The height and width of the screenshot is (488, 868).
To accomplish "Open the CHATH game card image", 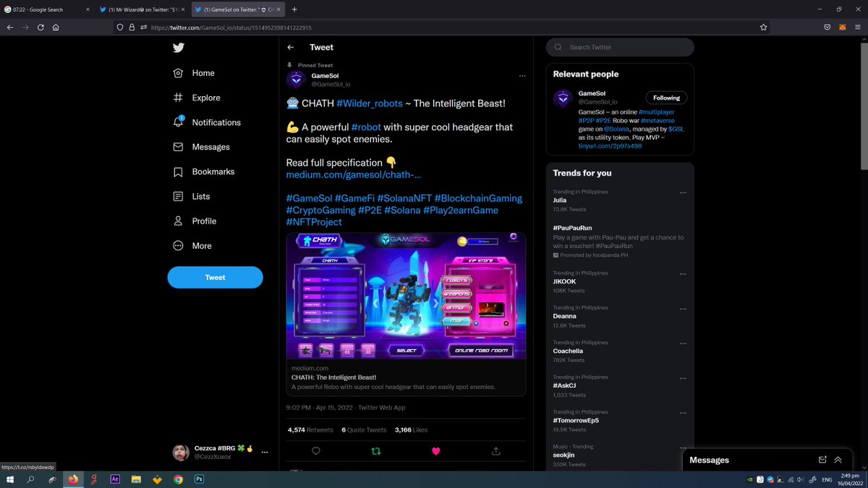I will point(406,296).
